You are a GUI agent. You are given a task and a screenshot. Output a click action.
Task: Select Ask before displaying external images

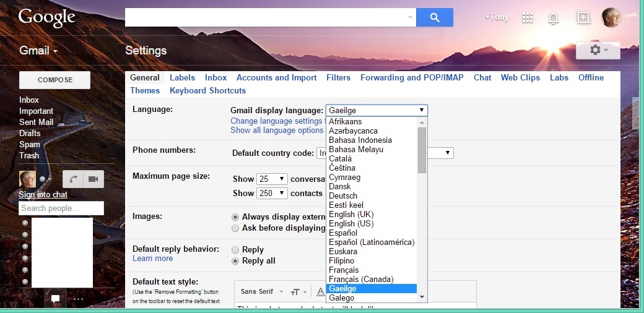[x=235, y=228]
